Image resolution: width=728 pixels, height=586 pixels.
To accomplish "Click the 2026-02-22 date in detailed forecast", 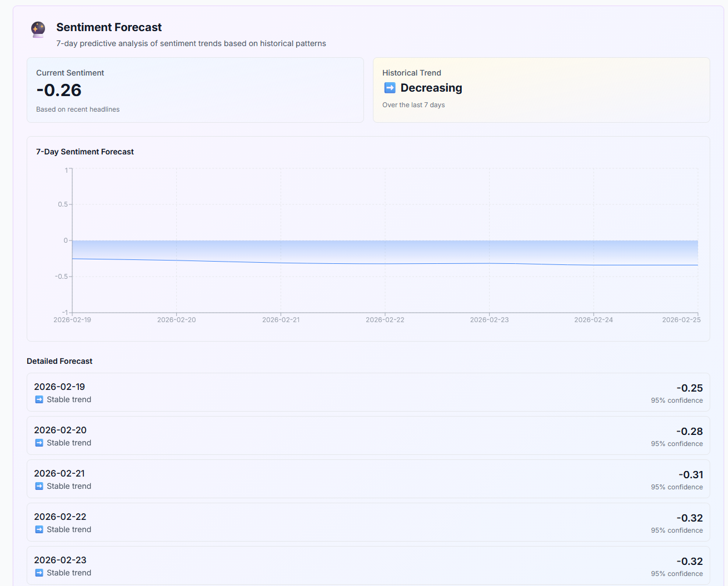I will point(60,517).
